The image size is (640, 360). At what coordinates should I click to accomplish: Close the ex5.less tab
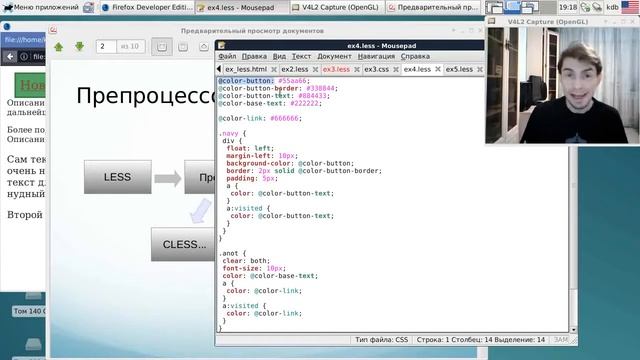tap(480, 69)
